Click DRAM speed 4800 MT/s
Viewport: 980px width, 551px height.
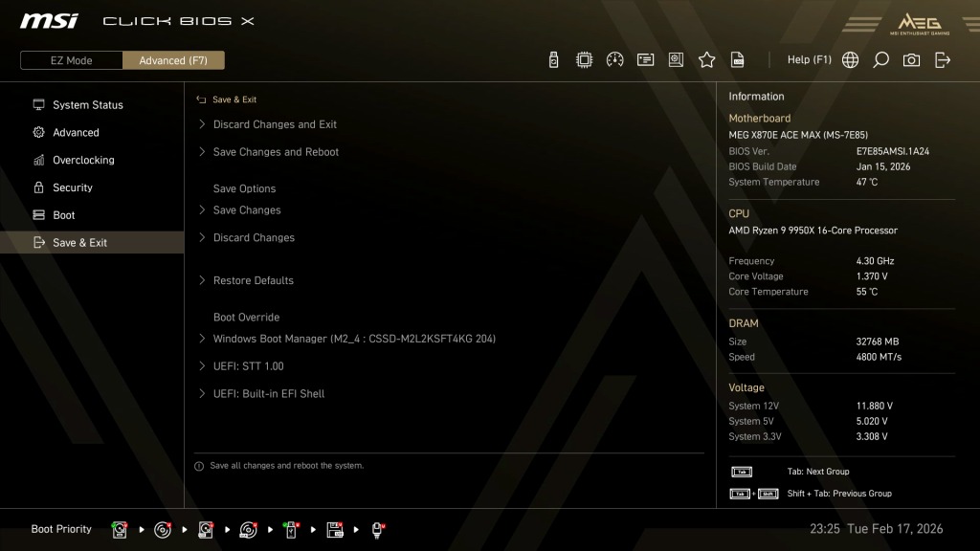(x=879, y=358)
